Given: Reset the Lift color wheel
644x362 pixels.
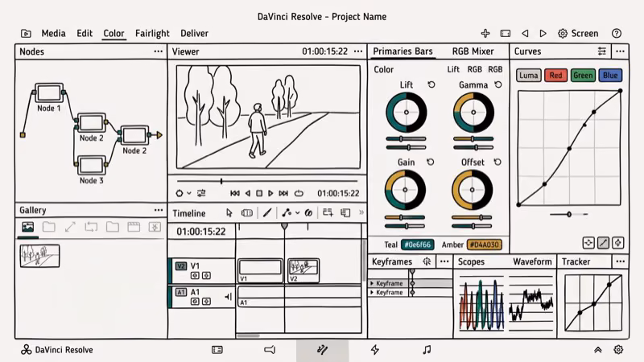Looking at the screenshot, I should pos(431,84).
